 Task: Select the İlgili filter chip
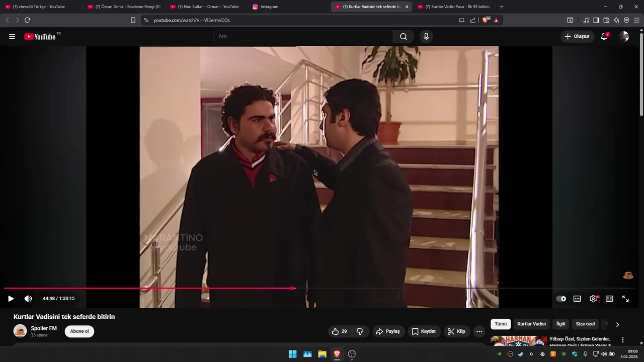coord(560,324)
